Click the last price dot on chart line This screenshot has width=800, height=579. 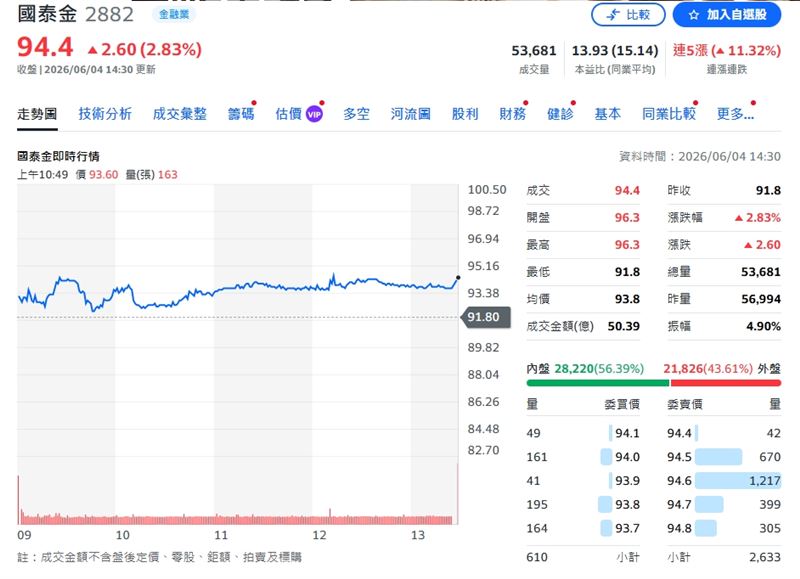pyautogui.click(x=458, y=278)
